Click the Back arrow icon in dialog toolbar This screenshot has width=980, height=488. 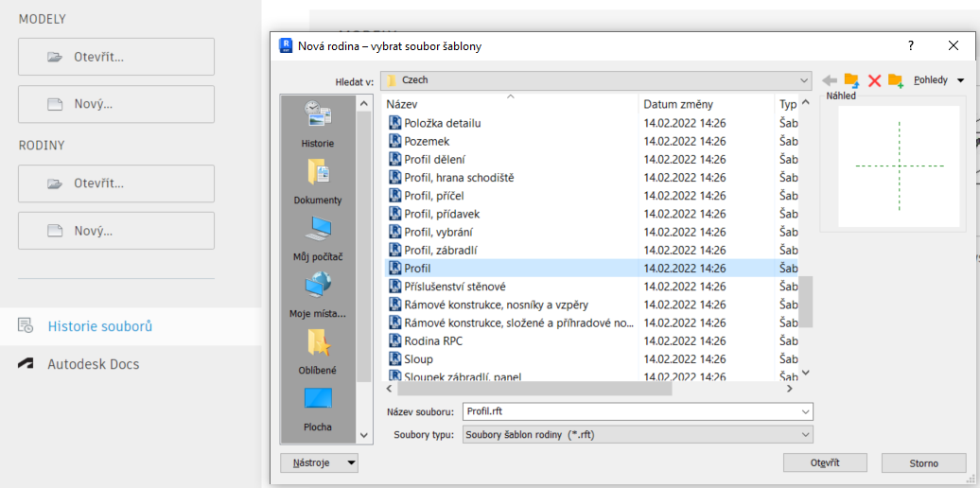click(830, 80)
